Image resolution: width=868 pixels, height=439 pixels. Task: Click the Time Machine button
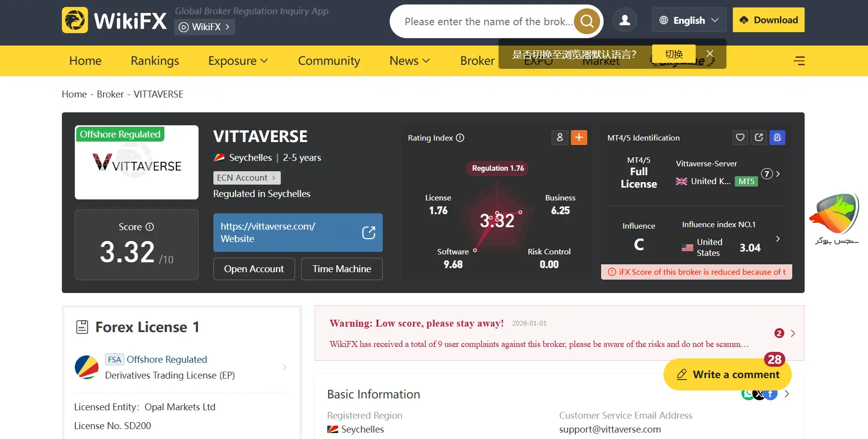tap(342, 269)
